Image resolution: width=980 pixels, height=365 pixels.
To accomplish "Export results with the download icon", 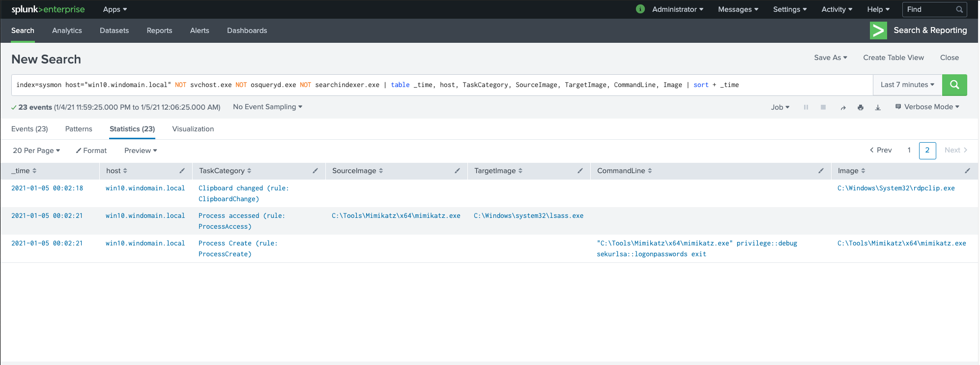I will [x=878, y=107].
